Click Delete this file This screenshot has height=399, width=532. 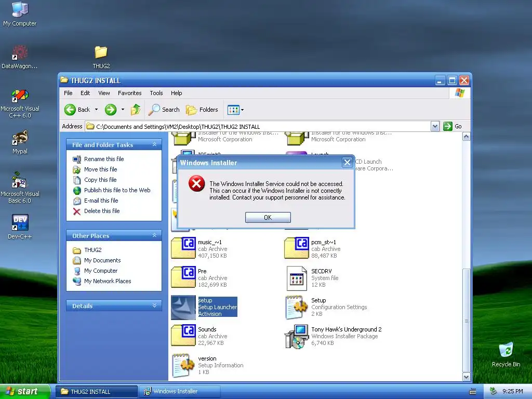(102, 211)
